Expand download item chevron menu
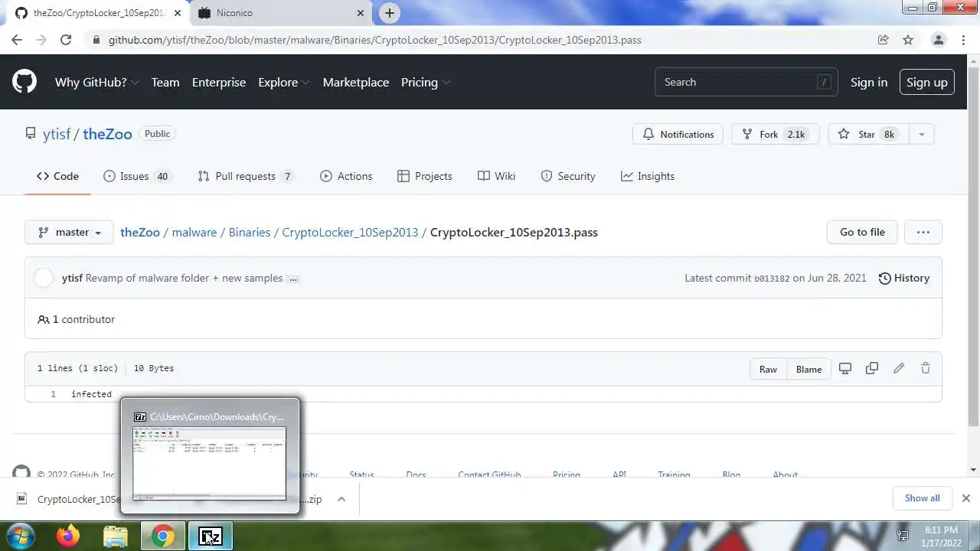Viewport: 980px width, 551px height. click(x=341, y=499)
